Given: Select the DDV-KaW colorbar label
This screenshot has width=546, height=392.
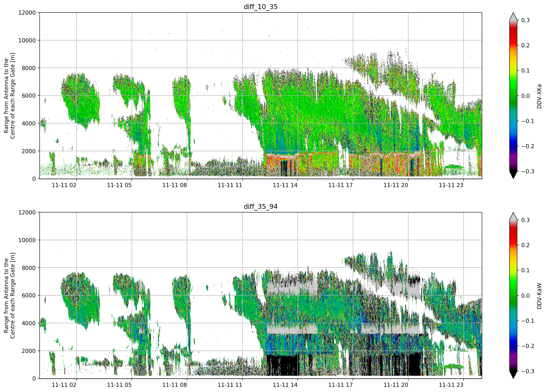Looking at the screenshot, I should click(x=539, y=296).
